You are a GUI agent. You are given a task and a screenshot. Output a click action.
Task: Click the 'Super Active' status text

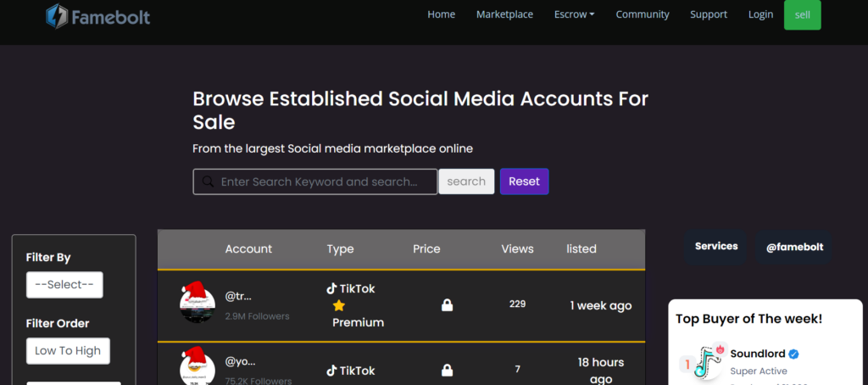759,371
